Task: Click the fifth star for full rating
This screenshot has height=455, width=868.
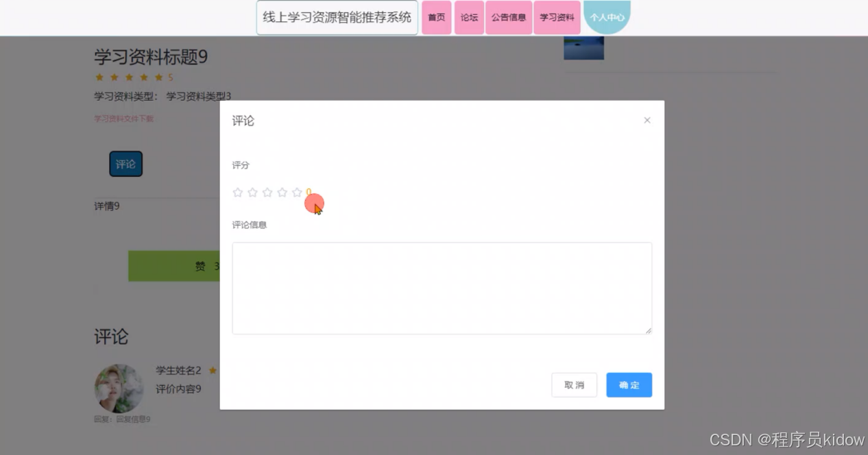Action: pyautogui.click(x=297, y=193)
